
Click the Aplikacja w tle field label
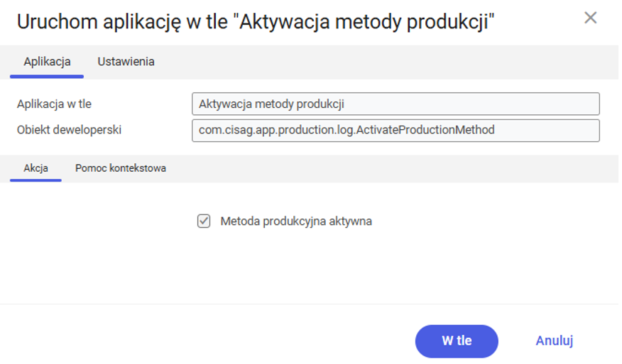pyautogui.click(x=54, y=104)
